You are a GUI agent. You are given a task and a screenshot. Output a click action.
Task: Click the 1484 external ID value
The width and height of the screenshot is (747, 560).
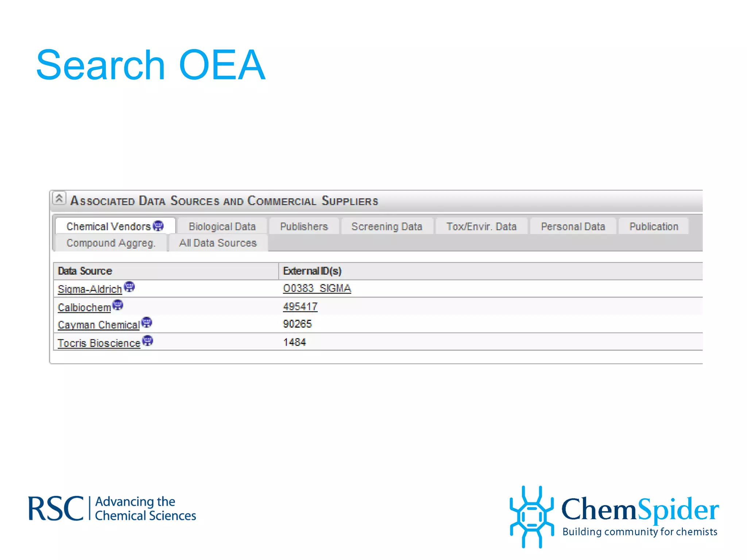point(294,342)
